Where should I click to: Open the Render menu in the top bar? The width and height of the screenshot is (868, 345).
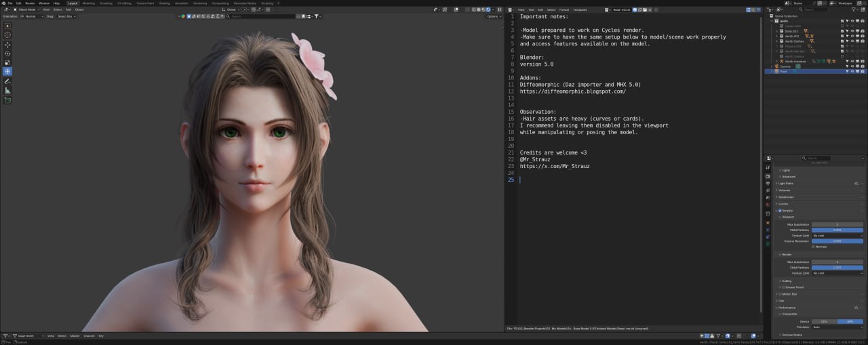30,3
